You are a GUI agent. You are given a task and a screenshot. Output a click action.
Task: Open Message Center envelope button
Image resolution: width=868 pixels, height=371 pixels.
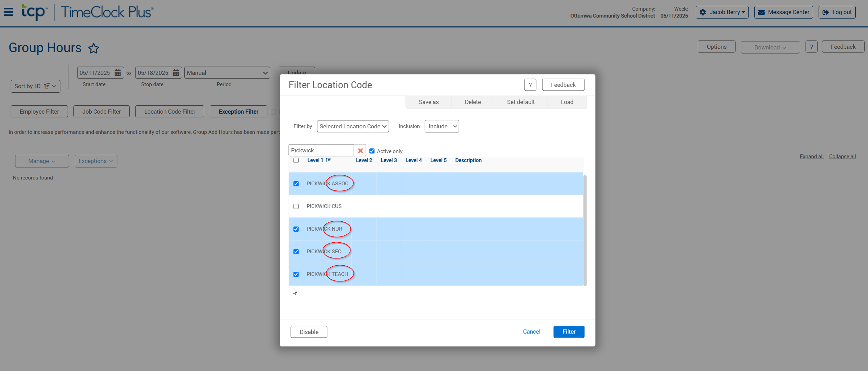784,12
